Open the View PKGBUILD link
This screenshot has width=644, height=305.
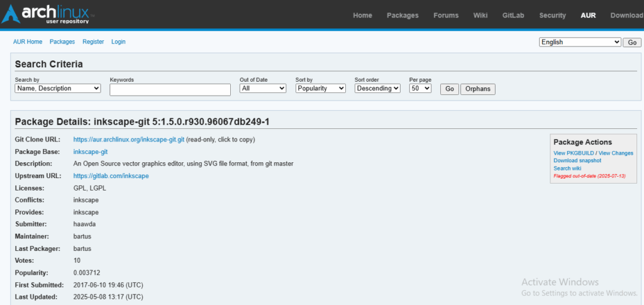pos(574,153)
